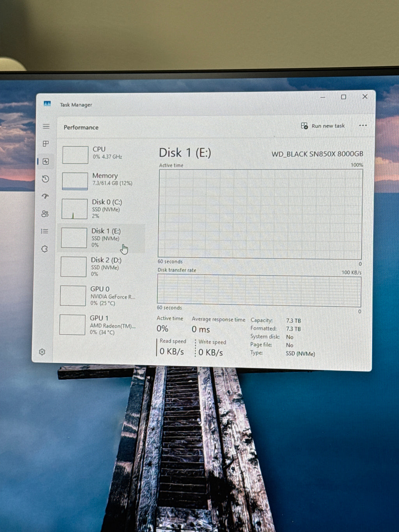The width and height of the screenshot is (399, 532).
Task: Click the GPU 1 mini graph thumbnail
Action: tap(72, 325)
